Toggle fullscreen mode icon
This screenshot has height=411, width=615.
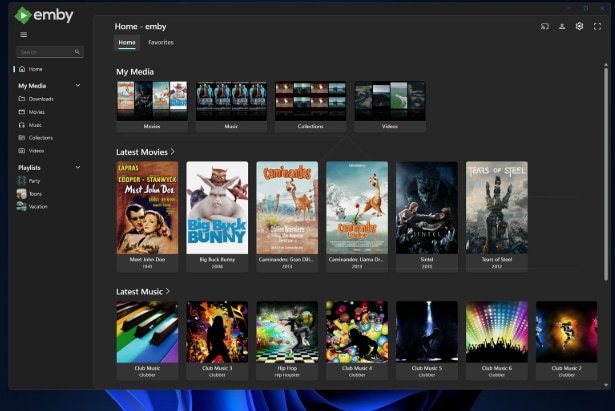tap(597, 27)
